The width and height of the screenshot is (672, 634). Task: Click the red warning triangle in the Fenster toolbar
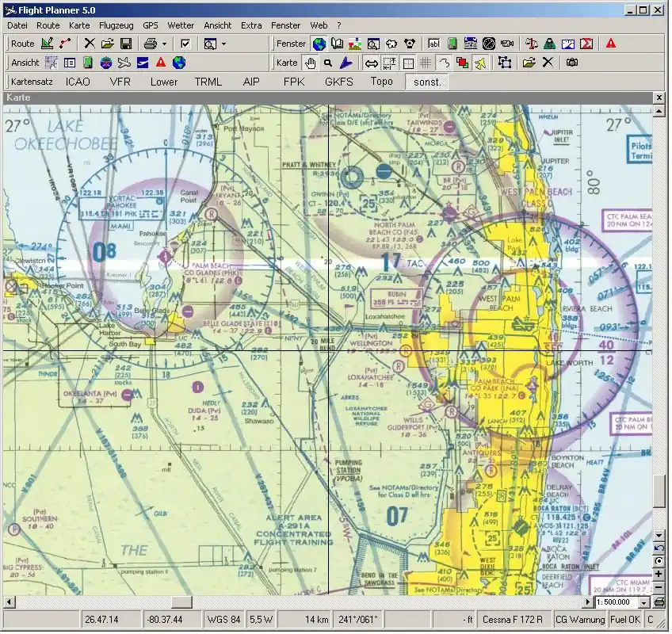click(x=611, y=44)
